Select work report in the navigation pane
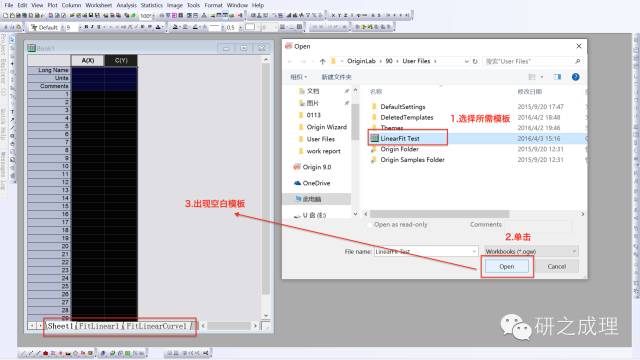 click(323, 151)
